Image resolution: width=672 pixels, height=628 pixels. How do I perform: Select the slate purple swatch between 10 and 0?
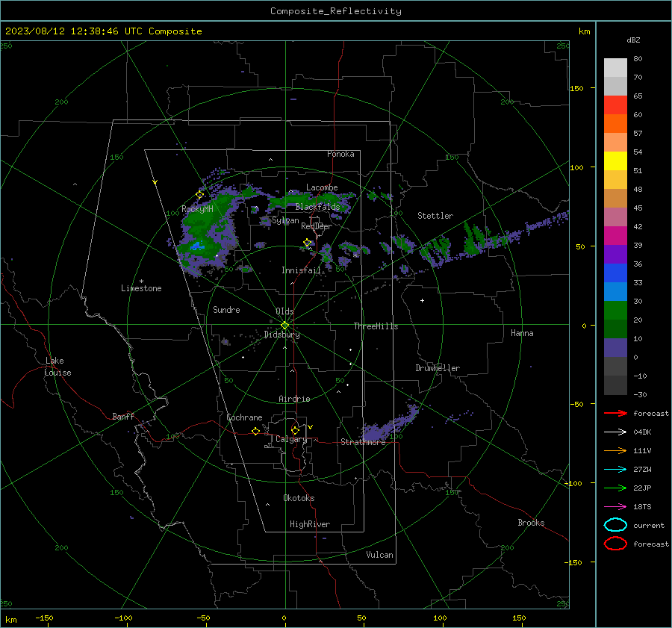(x=615, y=348)
